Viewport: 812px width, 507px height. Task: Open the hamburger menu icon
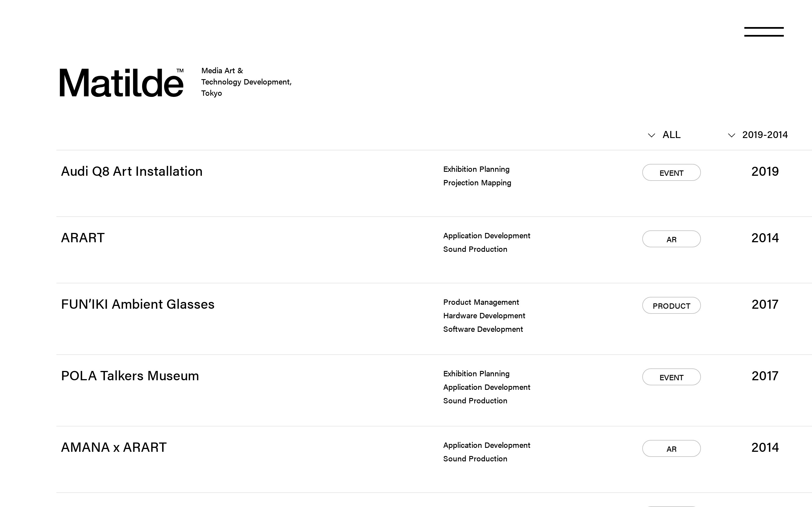(764, 32)
